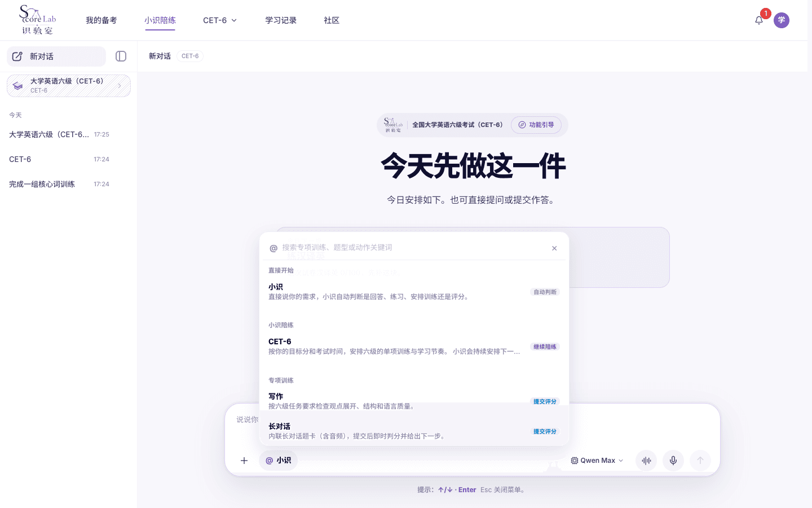Select 小识陪练 tab
Screen dimensions: 812x508
(160, 20)
